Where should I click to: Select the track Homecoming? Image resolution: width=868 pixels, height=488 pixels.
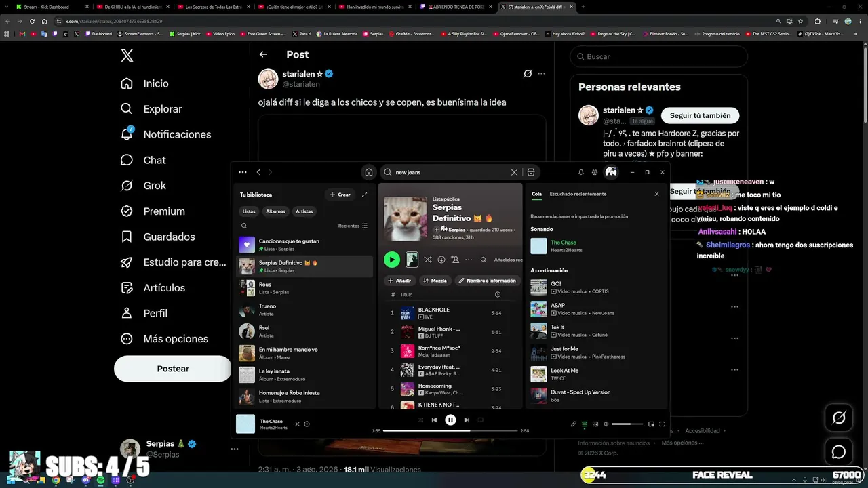[450, 389]
